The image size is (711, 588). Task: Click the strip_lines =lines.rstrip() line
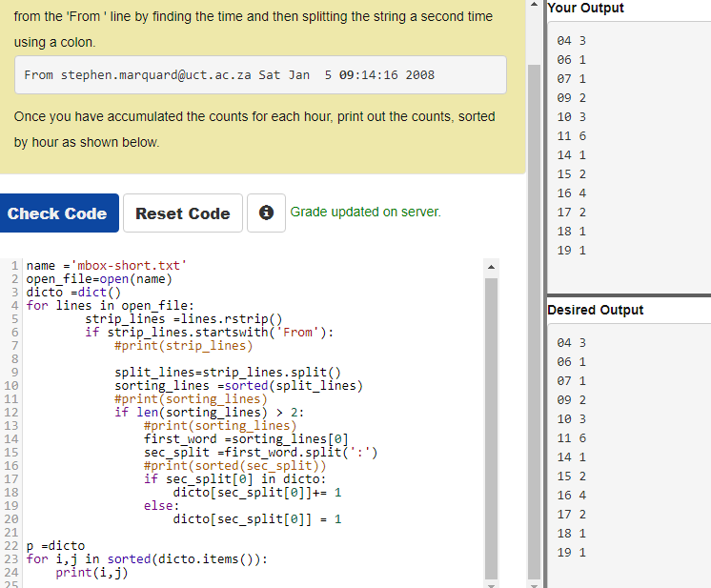(184, 318)
